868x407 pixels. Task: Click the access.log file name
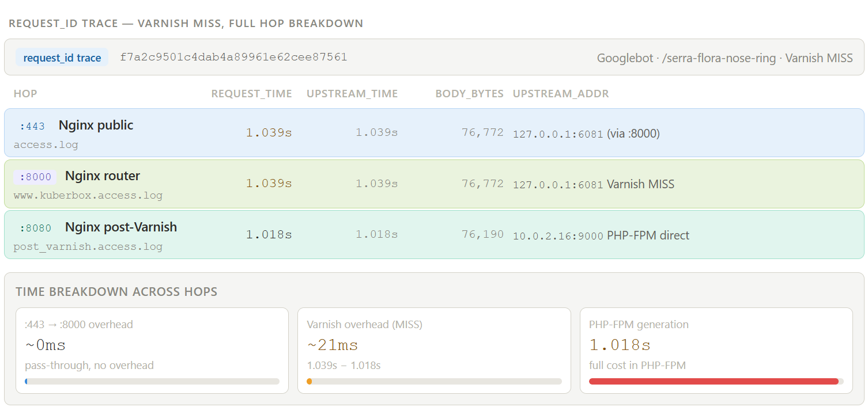46,144
